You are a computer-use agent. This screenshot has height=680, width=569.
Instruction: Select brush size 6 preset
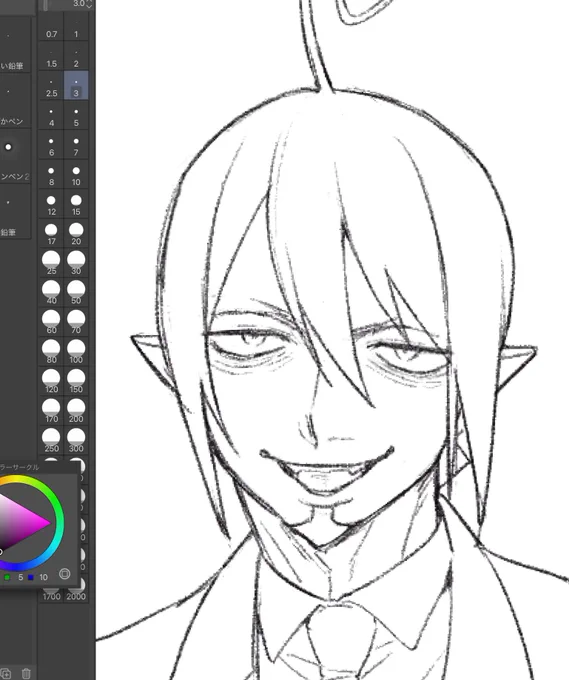pyautogui.click(x=51, y=146)
